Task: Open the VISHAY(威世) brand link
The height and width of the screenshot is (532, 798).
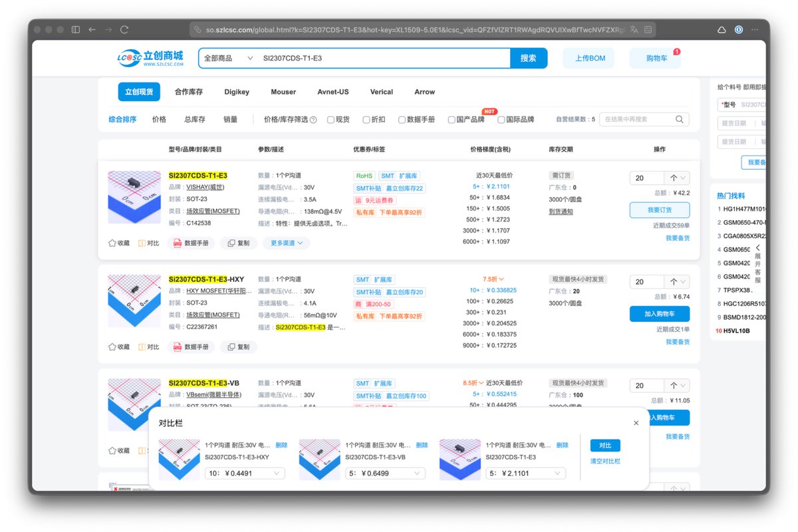Action: (205, 187)
